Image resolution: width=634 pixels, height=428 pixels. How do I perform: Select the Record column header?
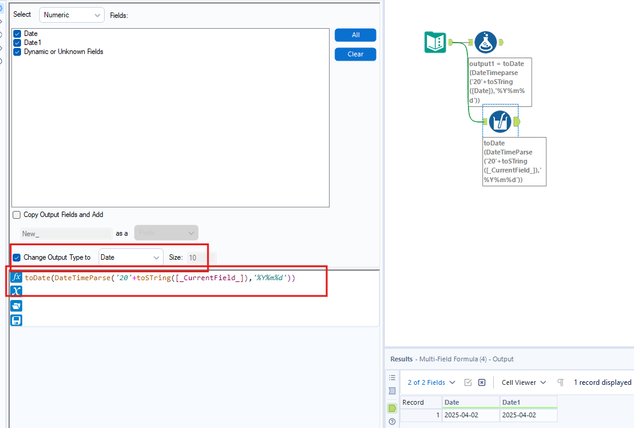pyautogui.click(x=421, y=402)
